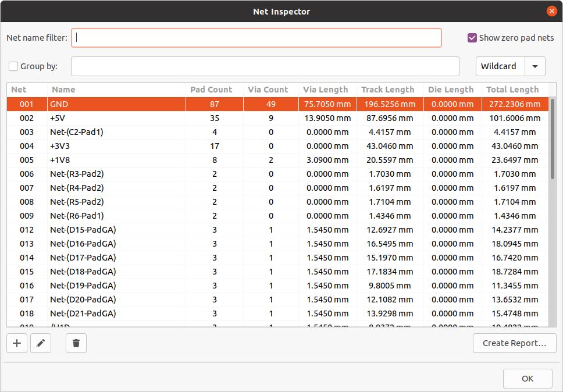The width and height of the screenshot is (563, 392).
Task: Sort by Via Count column header
Action: tap(268, 90)
